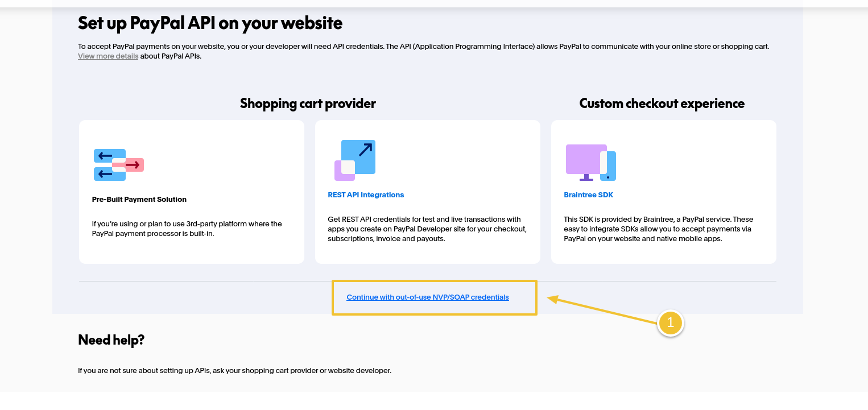Click the Pre-Built Payment Solution description text

pyautogui.click(x=187, y=229)
